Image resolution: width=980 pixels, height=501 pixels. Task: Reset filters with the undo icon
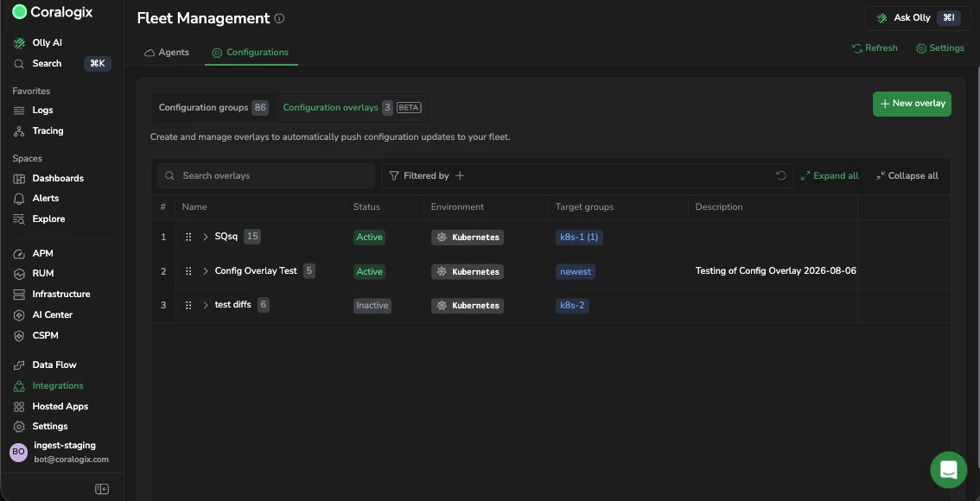tap(780, 176)
